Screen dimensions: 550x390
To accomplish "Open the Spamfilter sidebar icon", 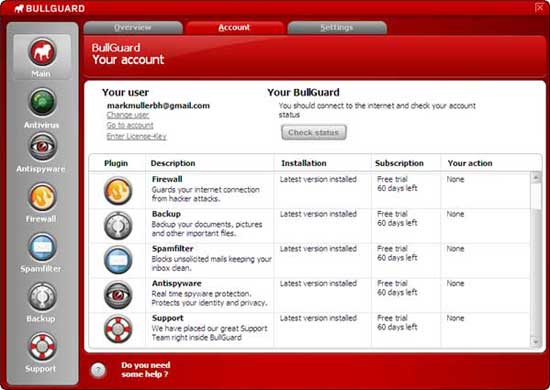I will click(42, 247).
